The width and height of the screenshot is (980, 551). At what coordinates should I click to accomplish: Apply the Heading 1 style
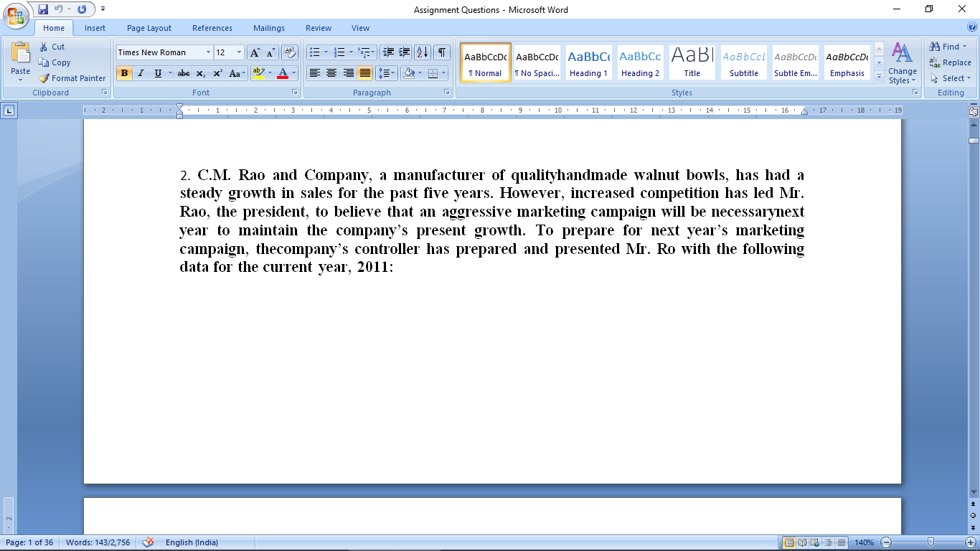click(588, 61)
